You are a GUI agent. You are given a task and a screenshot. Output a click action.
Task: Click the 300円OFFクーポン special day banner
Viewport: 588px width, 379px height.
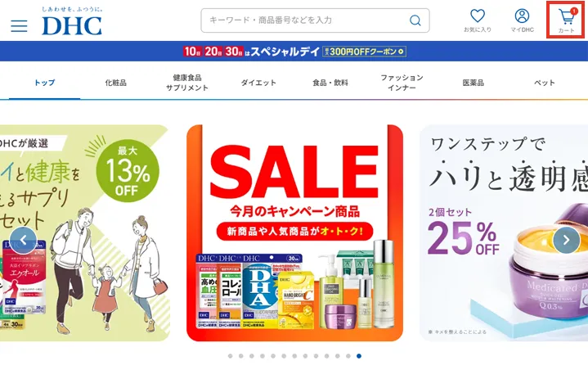pyautogui.click(x=294, y=51)
